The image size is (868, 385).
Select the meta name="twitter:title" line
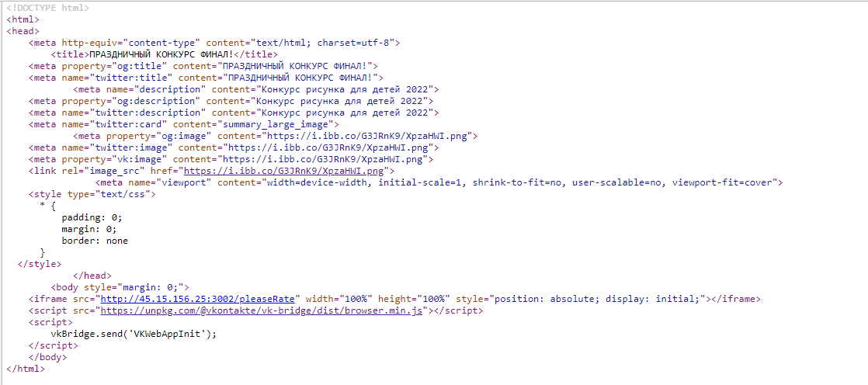[206, 78]
